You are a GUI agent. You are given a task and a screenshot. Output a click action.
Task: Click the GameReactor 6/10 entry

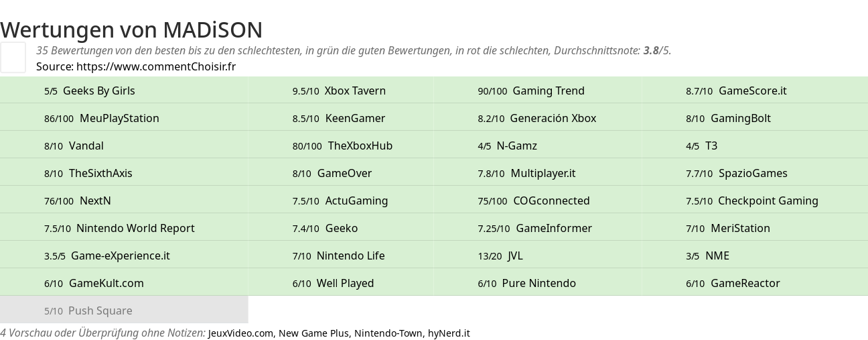(755, 283)
